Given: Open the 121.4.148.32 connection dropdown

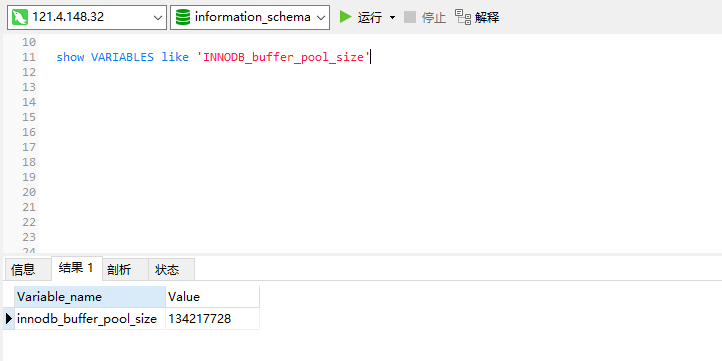Looking at the screenshot, I should point(87,17).
